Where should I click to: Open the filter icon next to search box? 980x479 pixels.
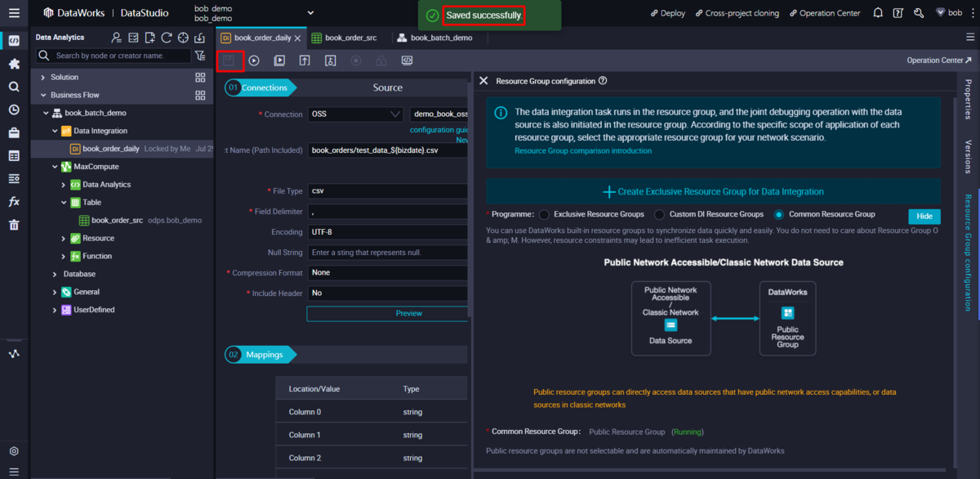200,56
